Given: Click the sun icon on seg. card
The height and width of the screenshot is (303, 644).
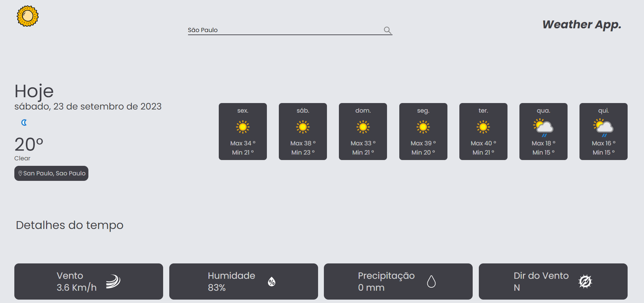Looking at the screenshot, I should coord(423,127).
